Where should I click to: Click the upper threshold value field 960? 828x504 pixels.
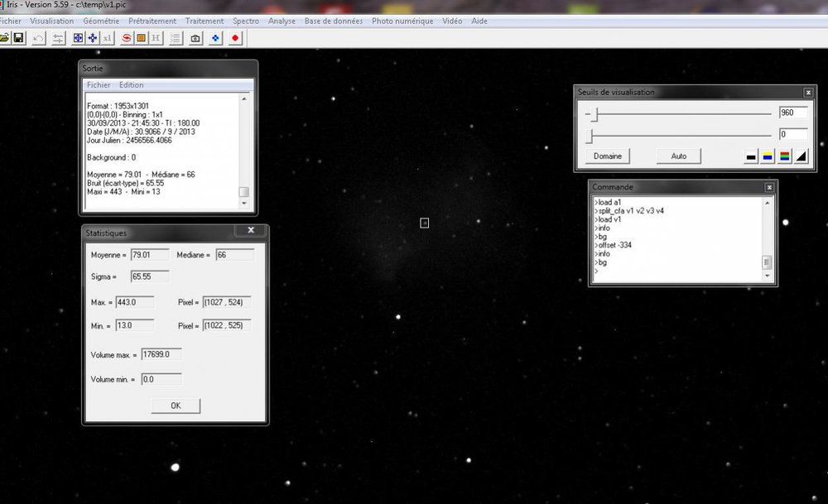tap(793, 113)
